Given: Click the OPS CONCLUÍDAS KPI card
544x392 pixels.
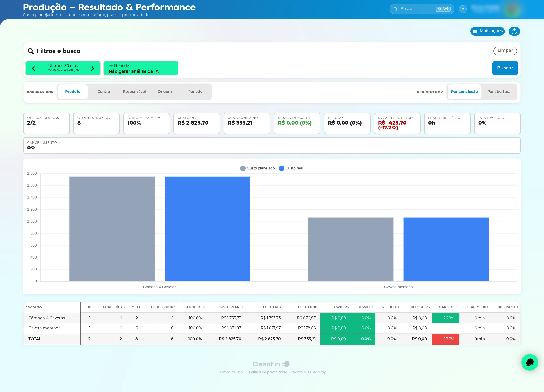Looking at the screenshot, I should (x=46, y=123).
